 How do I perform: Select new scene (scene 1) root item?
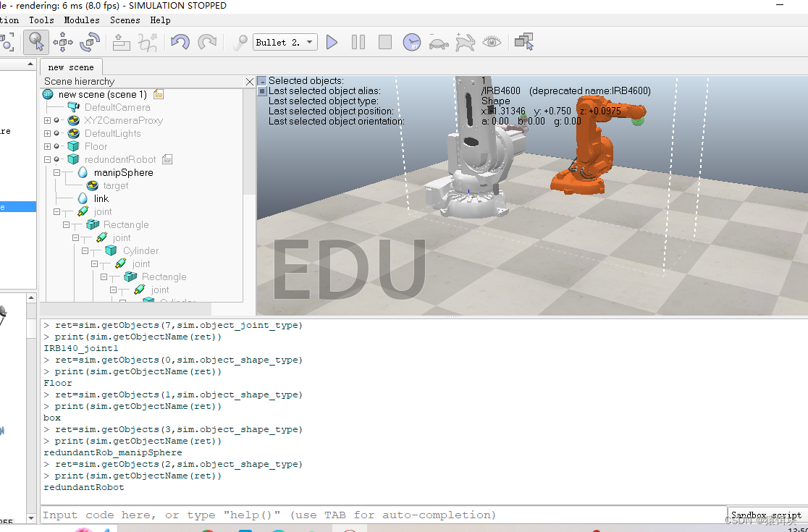tap(103, 94)
